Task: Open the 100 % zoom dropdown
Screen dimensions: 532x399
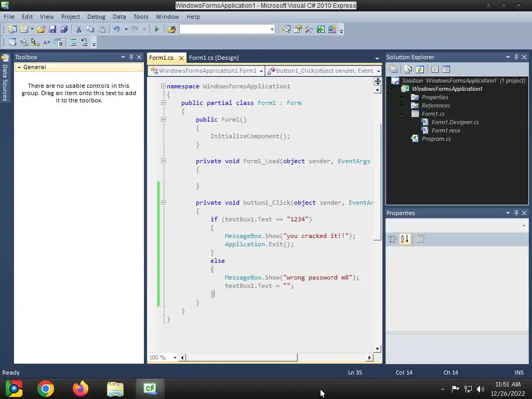Action: coord(175,357)
